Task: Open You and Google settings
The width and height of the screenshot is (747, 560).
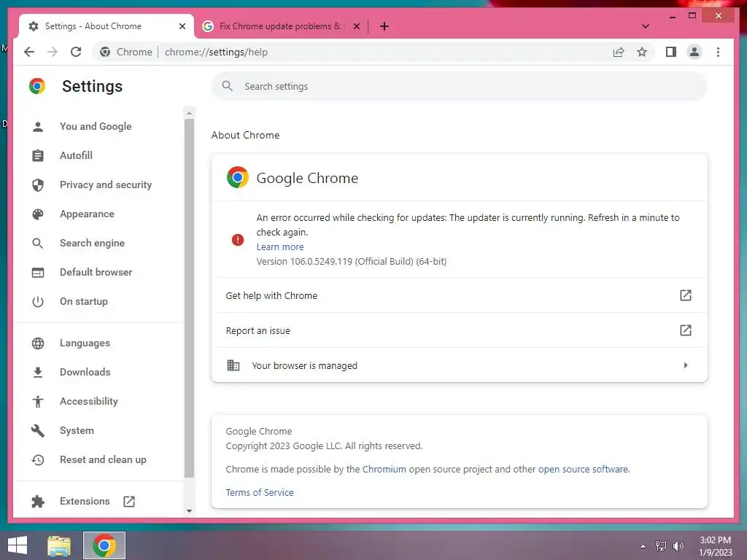Action: click(96, 126)
